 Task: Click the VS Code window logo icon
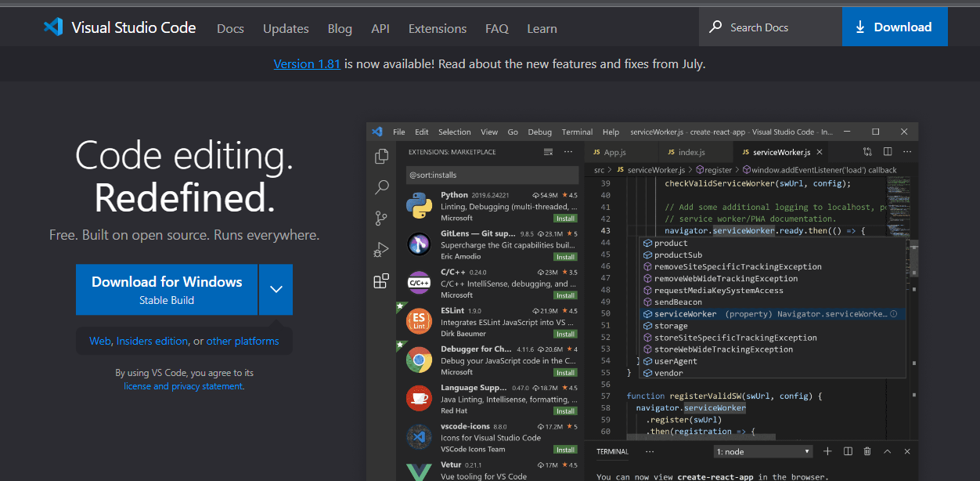[377, 132]
